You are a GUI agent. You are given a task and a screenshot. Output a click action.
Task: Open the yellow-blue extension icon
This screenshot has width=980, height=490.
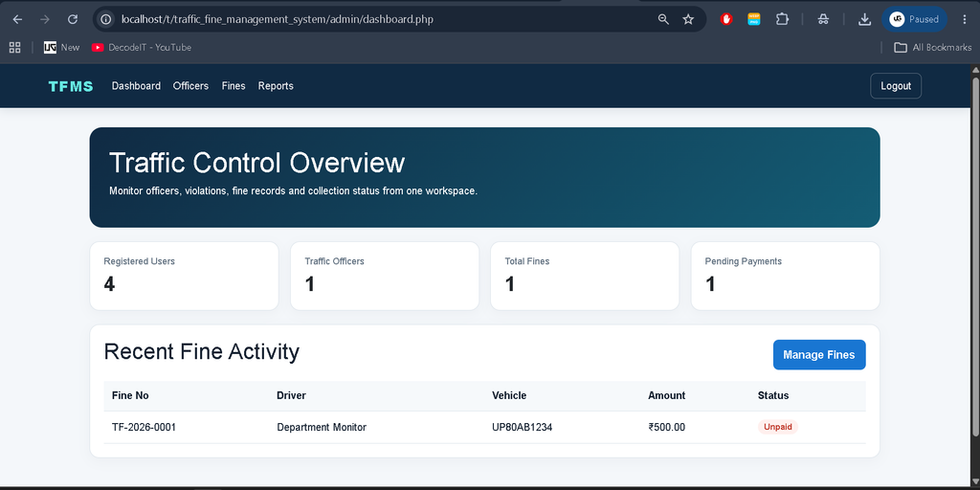coord(754,19)
